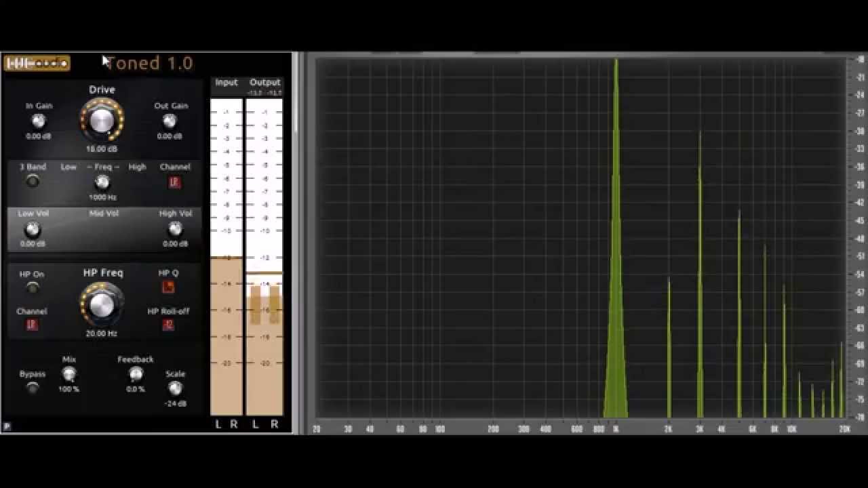This screenshot has height=488, width=868.
Task: Click the Drive value 18.00 dB
Action: pyautogui.click(x=102, y=149)
